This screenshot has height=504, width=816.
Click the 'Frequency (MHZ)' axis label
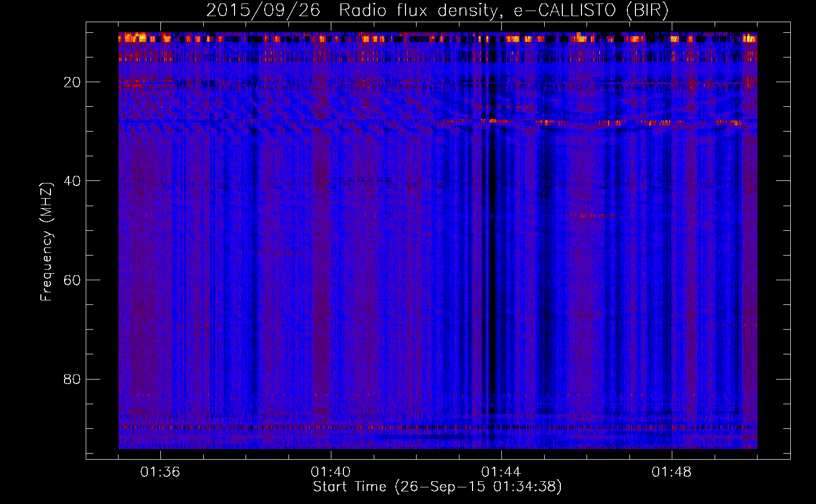(46, 242)
